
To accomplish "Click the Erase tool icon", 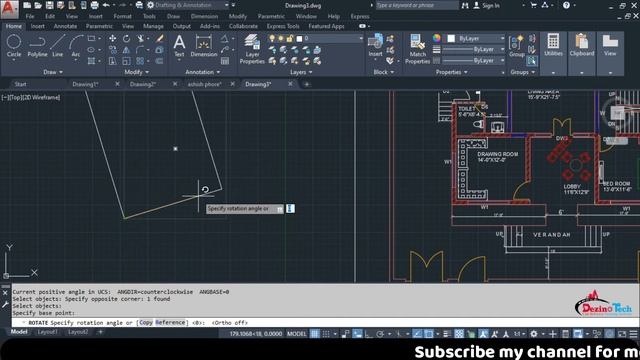I will coord(160,38).
